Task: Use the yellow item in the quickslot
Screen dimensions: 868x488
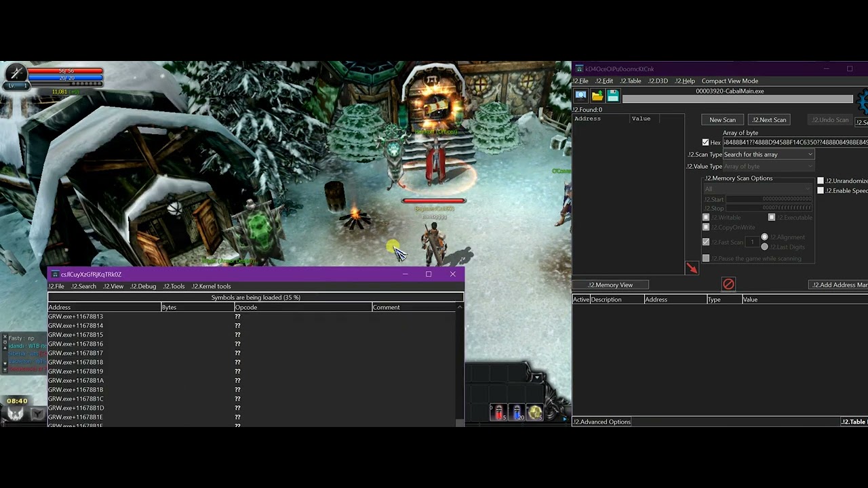Action: (x=534, y=412)
